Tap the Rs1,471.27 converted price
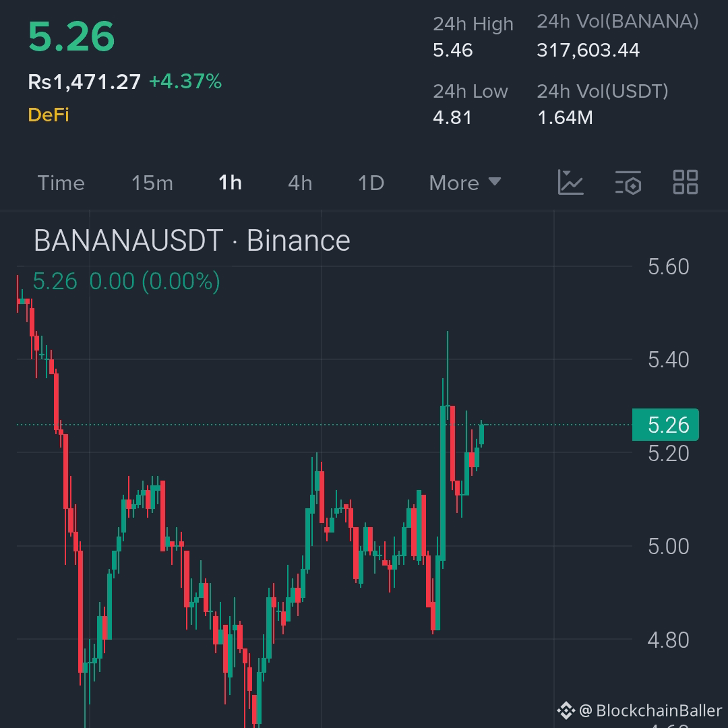The image size is (728, 728). click(84, 82)
